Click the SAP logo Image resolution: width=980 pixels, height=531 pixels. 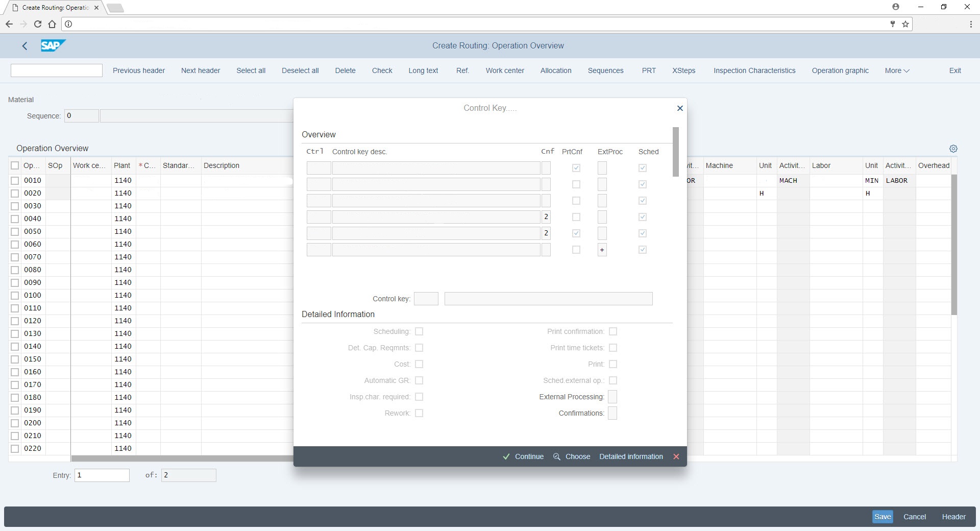click(x=53, y=45)
